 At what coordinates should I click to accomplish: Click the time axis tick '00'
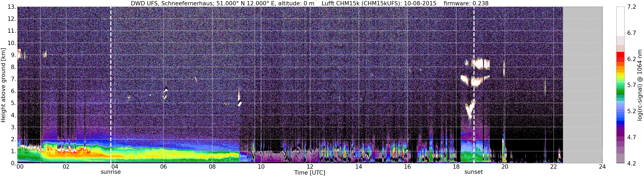20,167
